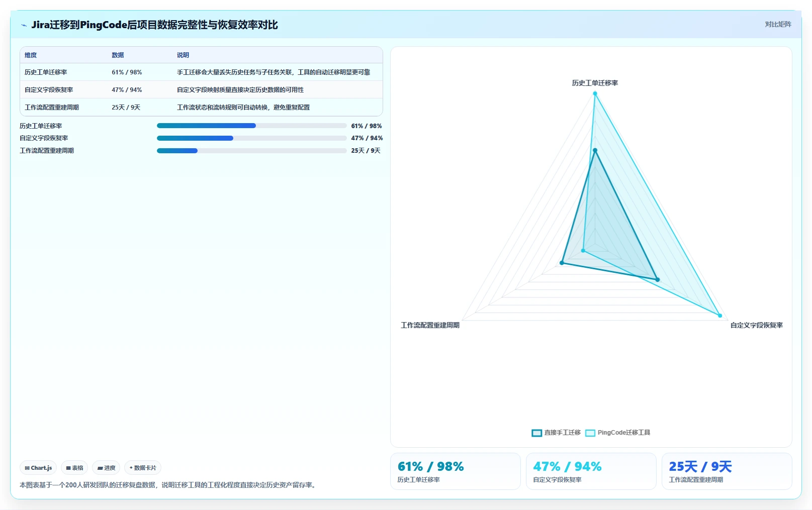
Task: Click the dashboard title Jira迁移到PingCode
Action: coord(154,25)
